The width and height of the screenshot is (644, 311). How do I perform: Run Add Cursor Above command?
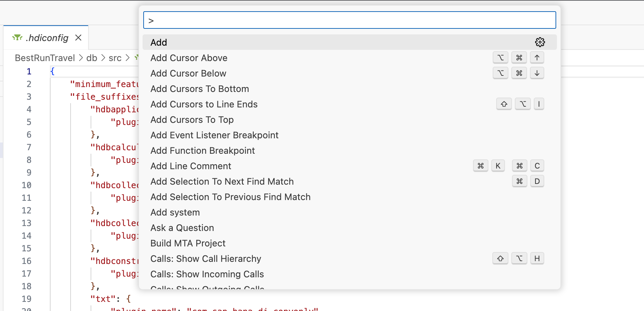349,58
